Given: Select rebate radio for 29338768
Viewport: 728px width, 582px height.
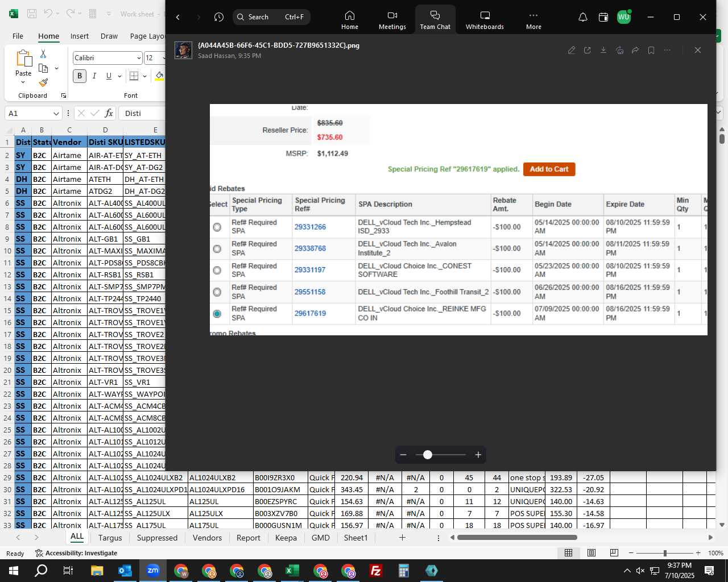Looking at the screenshot, I should click(217, 248).
